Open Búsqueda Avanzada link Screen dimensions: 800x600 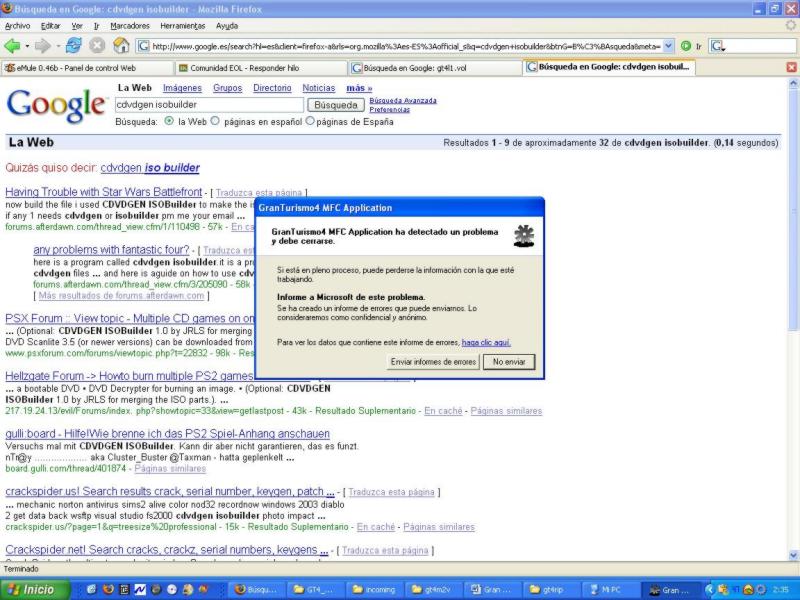tap(403, 101)
